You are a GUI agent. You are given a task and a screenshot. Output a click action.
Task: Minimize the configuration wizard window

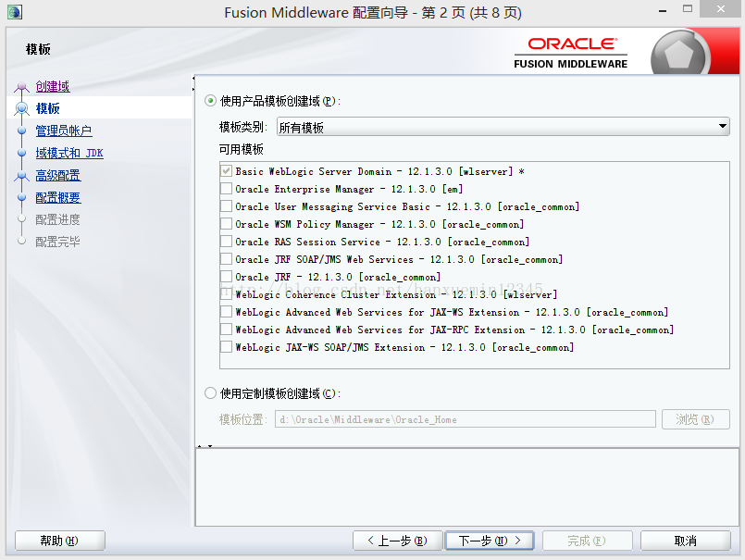pyautogui.click(x=663, y=10)
